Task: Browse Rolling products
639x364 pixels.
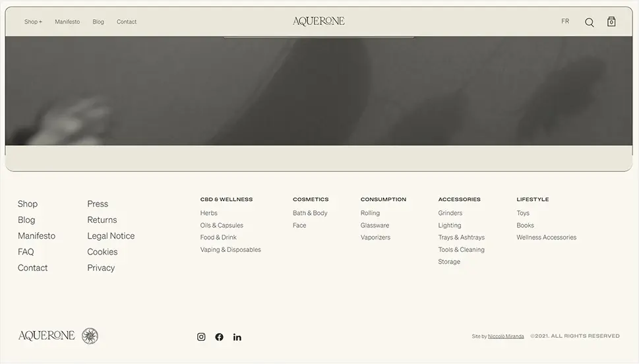Action: point(370,213)
